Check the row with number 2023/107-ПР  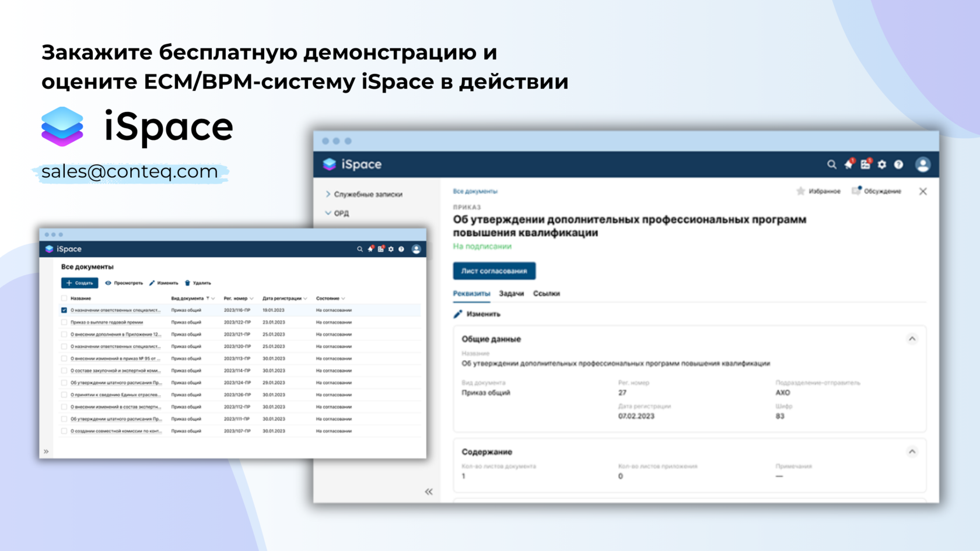[64, 431]
